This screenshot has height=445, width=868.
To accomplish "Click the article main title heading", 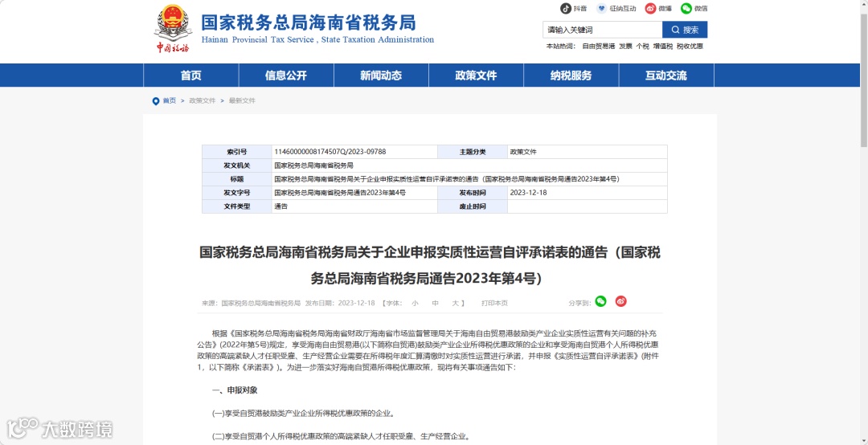I will 429,265.
